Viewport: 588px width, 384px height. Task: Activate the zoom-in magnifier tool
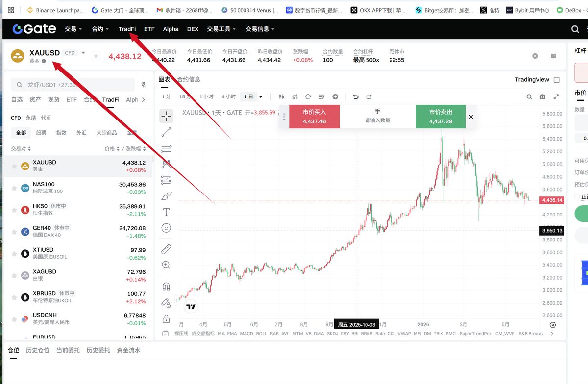point(166,265)
